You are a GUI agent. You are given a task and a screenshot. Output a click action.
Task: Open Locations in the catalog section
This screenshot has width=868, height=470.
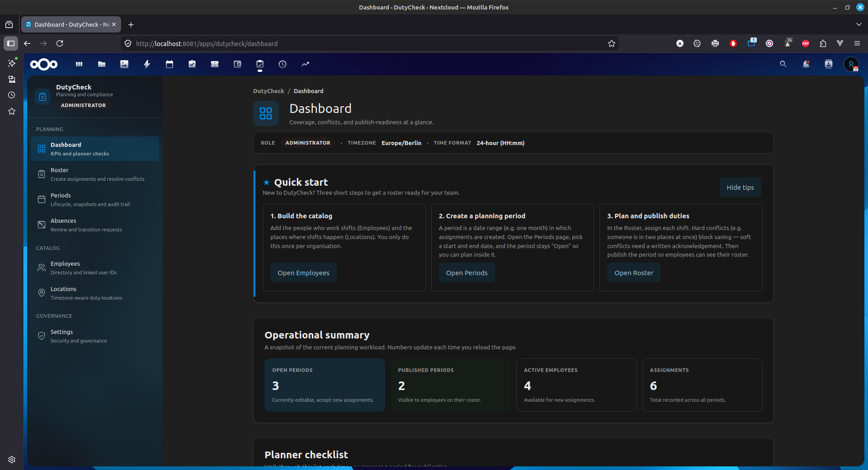pos(95,293)
